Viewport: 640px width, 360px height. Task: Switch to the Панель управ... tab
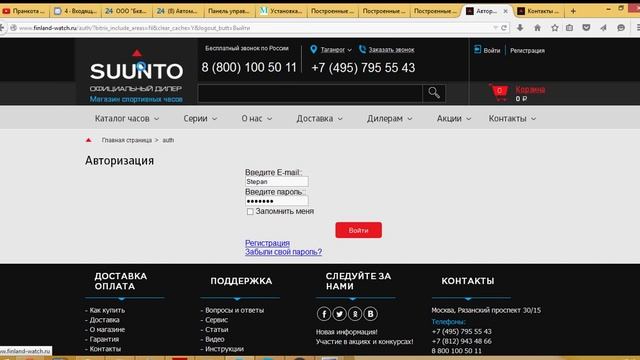point(229,11)
